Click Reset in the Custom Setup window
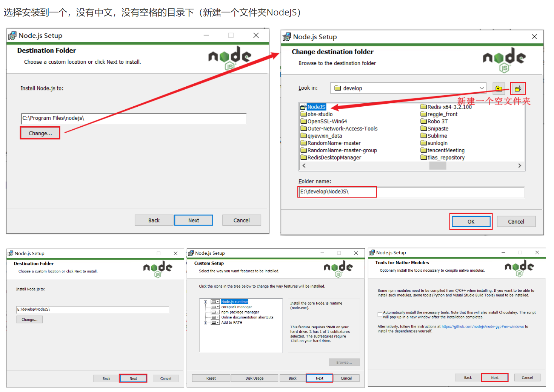The image size is (554, 392). tap(211, 378)
